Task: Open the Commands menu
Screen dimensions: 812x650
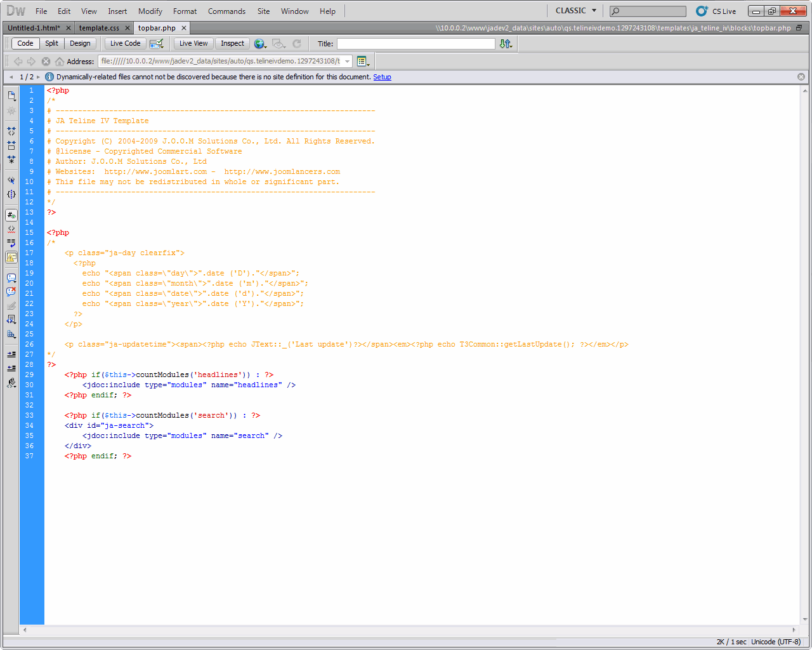Action: (226, 11)
